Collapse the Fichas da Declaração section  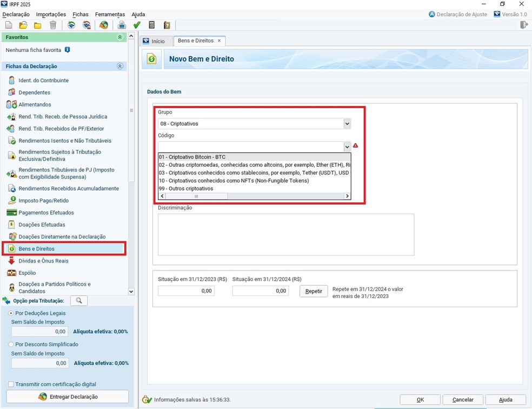(x=119, y=66)
